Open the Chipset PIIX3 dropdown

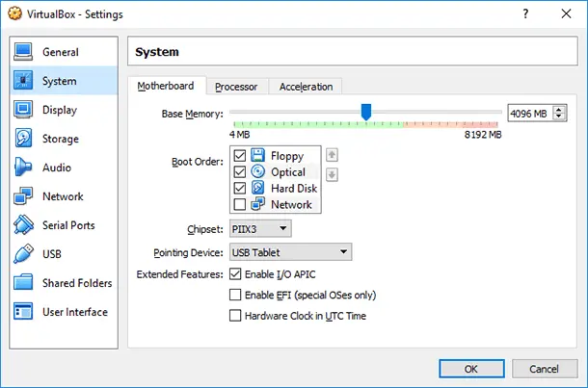[x=260, y=228]
